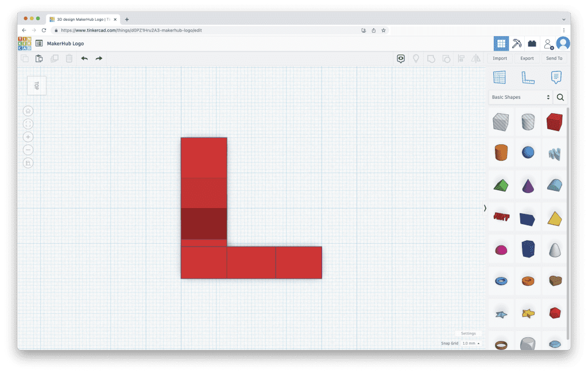Click the Import button
Screen dimensions: 588x373
point(500,58)
